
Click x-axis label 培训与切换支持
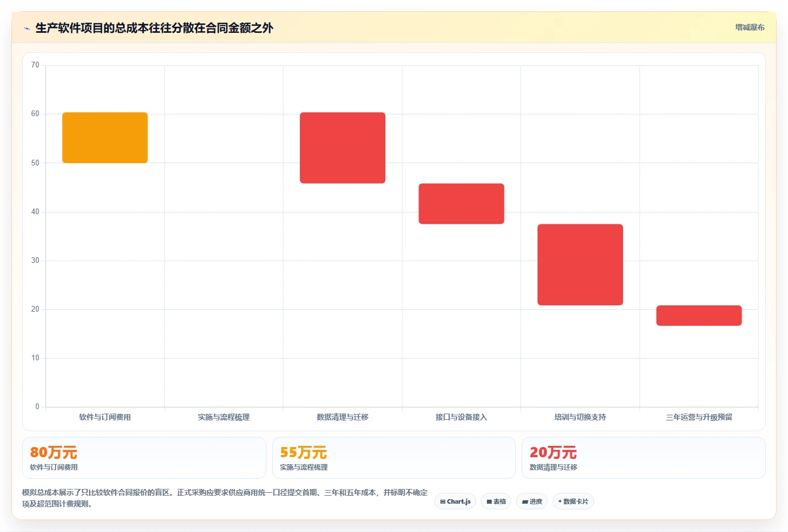coord(580,417)
